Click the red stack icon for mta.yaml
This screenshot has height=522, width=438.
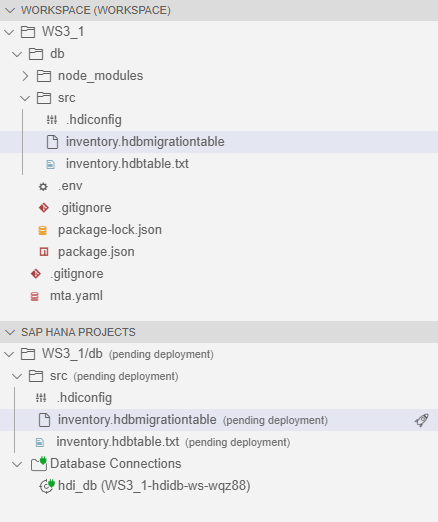35,296
